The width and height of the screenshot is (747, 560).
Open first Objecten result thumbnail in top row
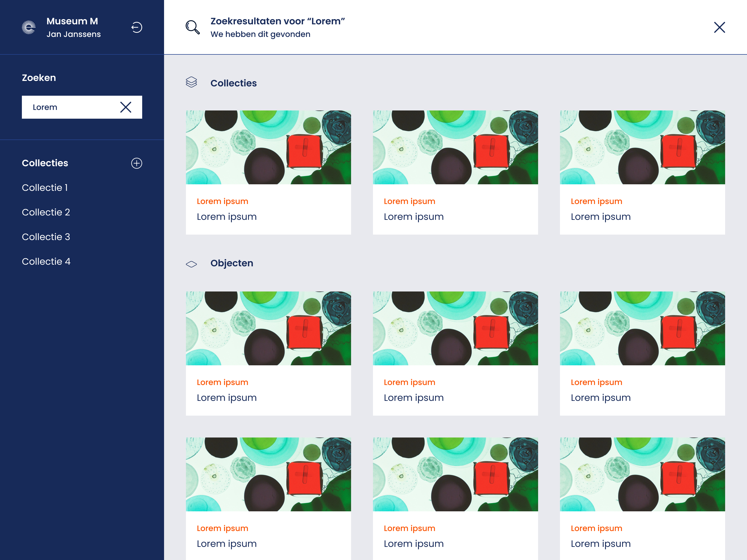pos(269,328)
